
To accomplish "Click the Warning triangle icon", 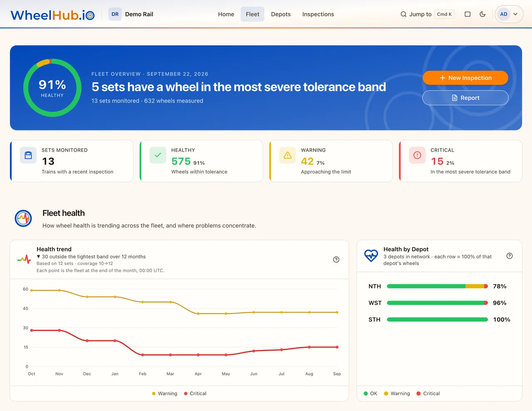I will [288, 155].
